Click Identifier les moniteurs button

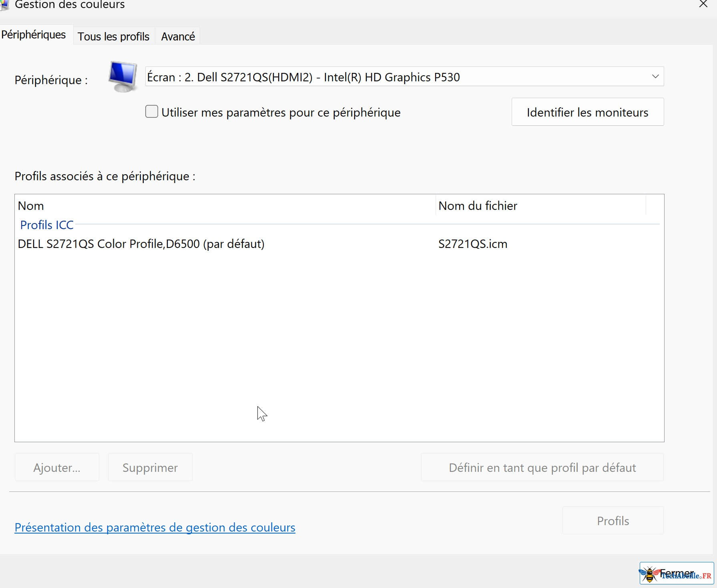click(587, 112)
